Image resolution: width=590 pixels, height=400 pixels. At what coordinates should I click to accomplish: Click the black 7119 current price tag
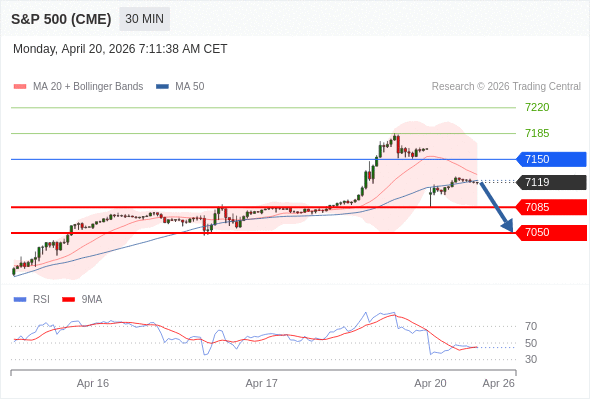coord(551,182)
